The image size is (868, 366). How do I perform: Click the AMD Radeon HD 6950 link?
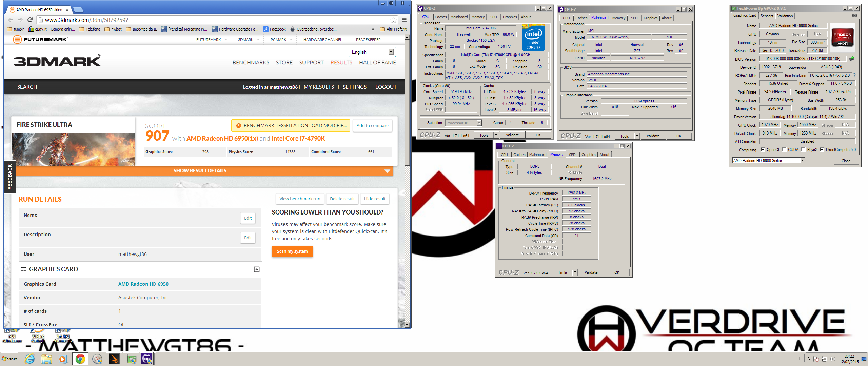[x=143, y=284]
